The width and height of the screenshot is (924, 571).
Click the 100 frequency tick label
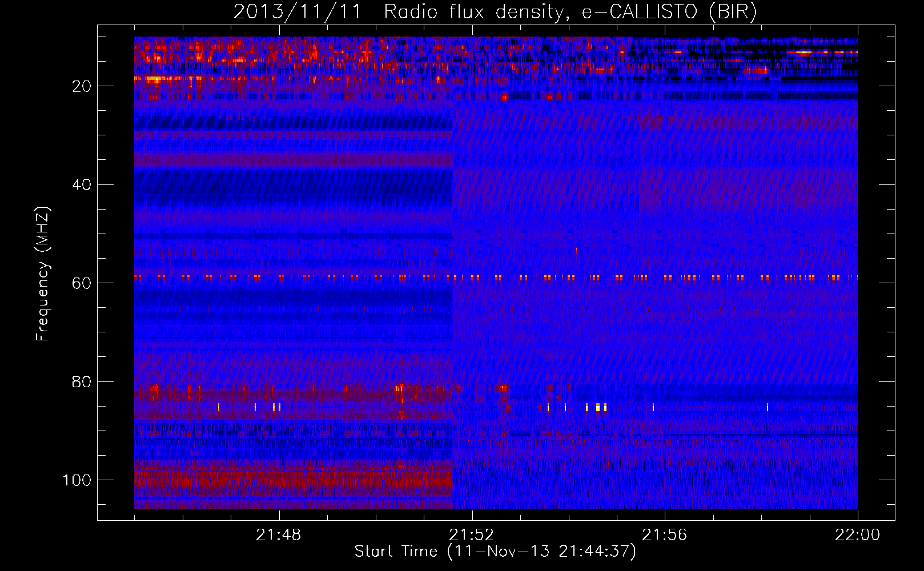coord(77,480)
